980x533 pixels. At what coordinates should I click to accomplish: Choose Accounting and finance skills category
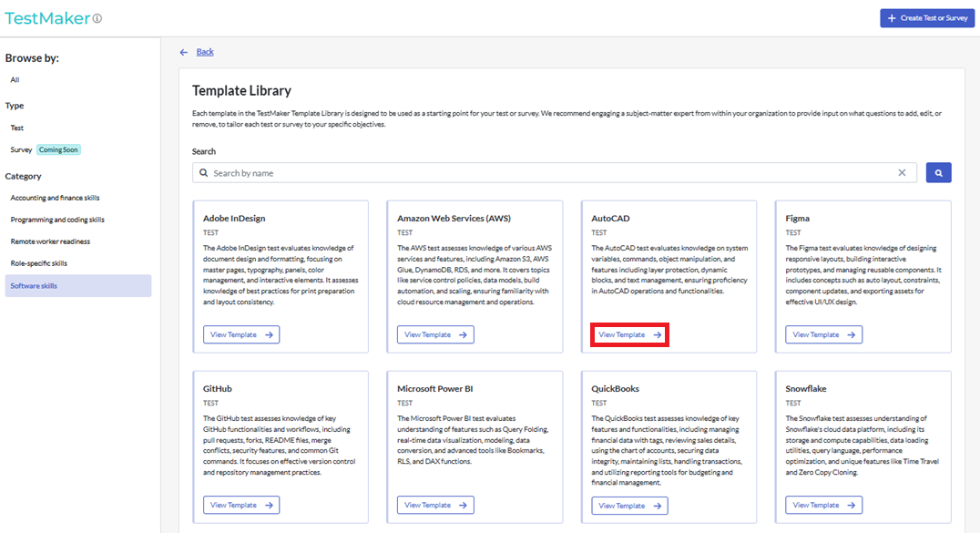(55, 198)
